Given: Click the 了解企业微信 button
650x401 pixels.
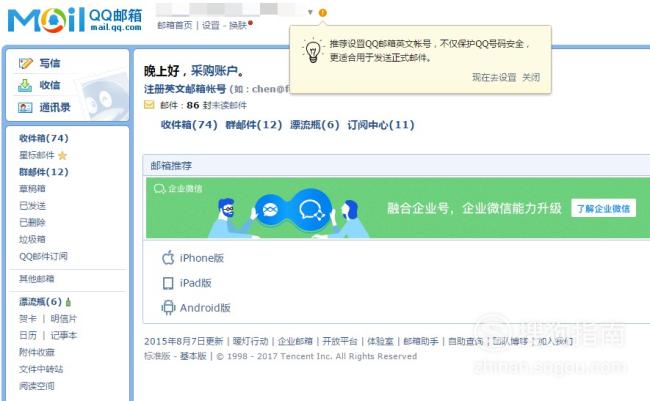Looking at the screenshot, I should [604, 208].
